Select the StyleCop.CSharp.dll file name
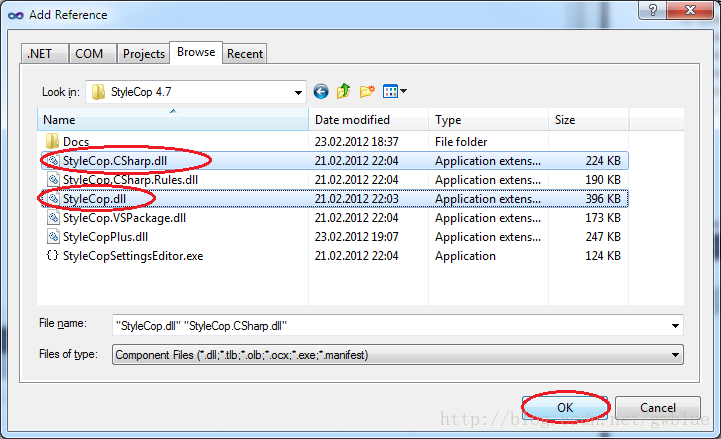Image resolution: width=721 pixels, height=439 pixels. click(x=115, y=161)
